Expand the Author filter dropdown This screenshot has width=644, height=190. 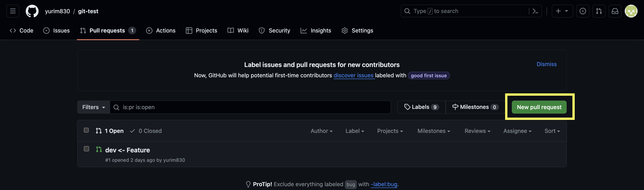[x=322, y=131]
